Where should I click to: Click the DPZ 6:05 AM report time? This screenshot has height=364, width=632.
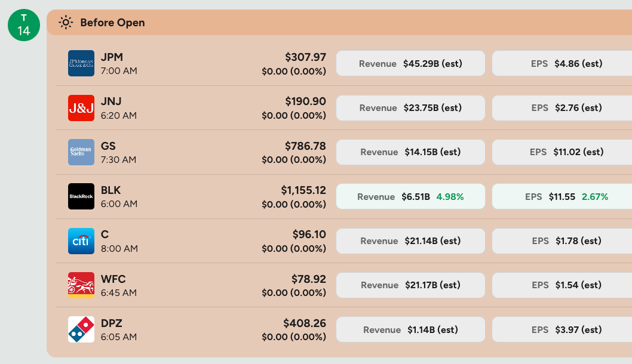click(119, 337)
